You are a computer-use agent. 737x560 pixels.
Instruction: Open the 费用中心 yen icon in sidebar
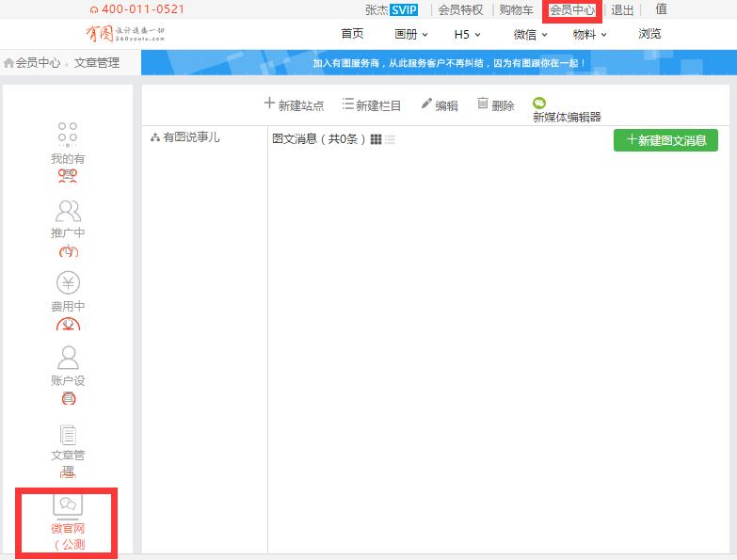pyautogui.click(x=68, y=282)
